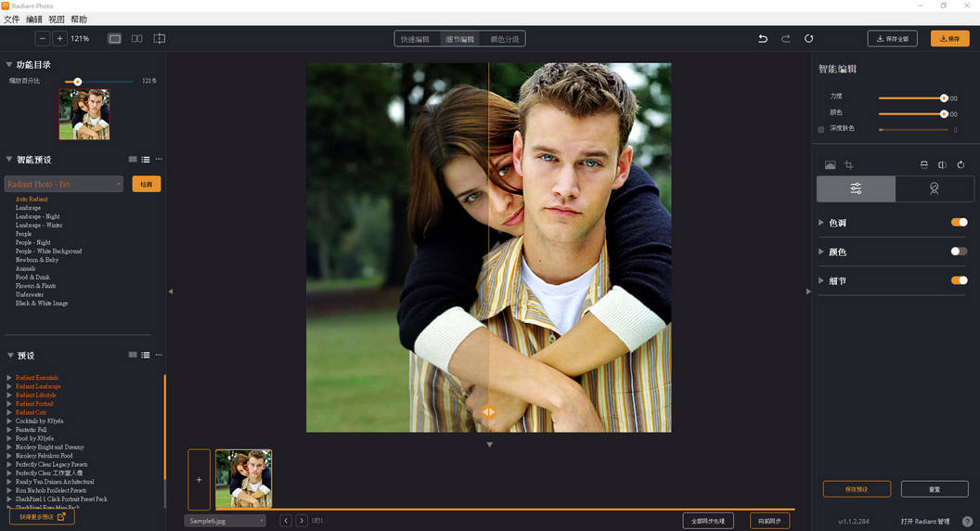Expand the 细节 section

[821, 280]
